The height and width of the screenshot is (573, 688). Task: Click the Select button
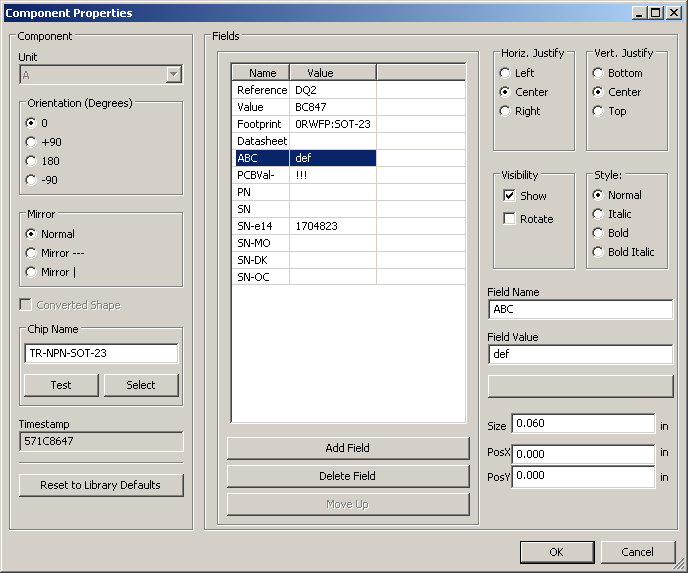pos(141,385)
